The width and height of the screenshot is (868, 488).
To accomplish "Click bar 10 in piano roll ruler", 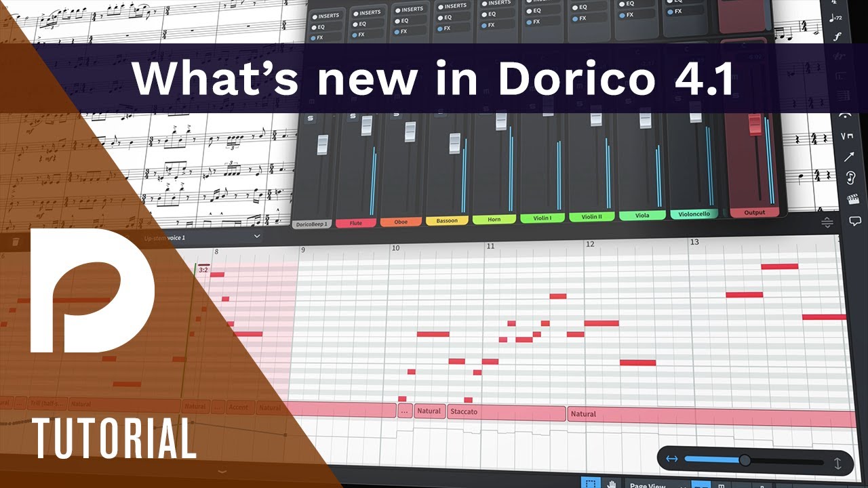I will tap(395, 248).
